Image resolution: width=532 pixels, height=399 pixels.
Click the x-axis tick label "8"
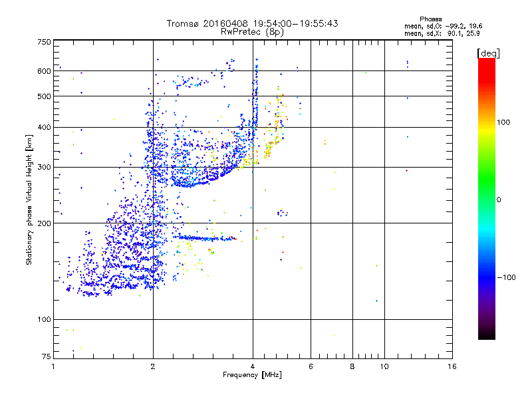[352, 366]
